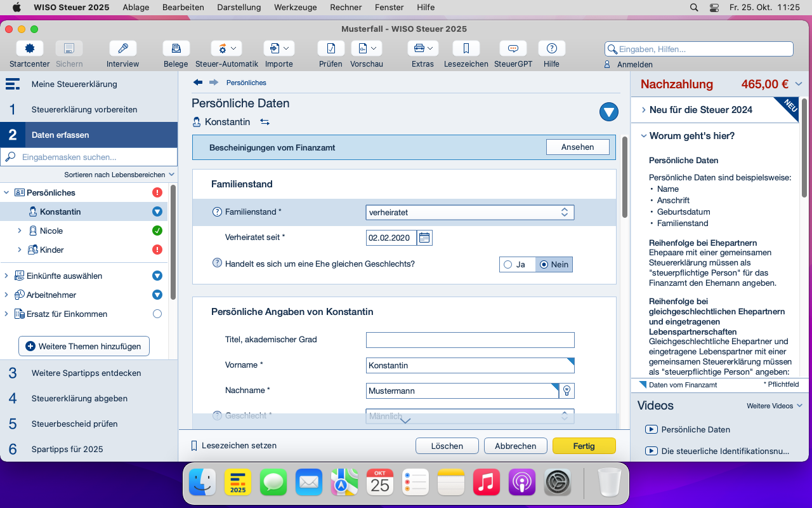
Task: Click Weitere Themen hinzufügen button
Action: (x=84, y=347)
